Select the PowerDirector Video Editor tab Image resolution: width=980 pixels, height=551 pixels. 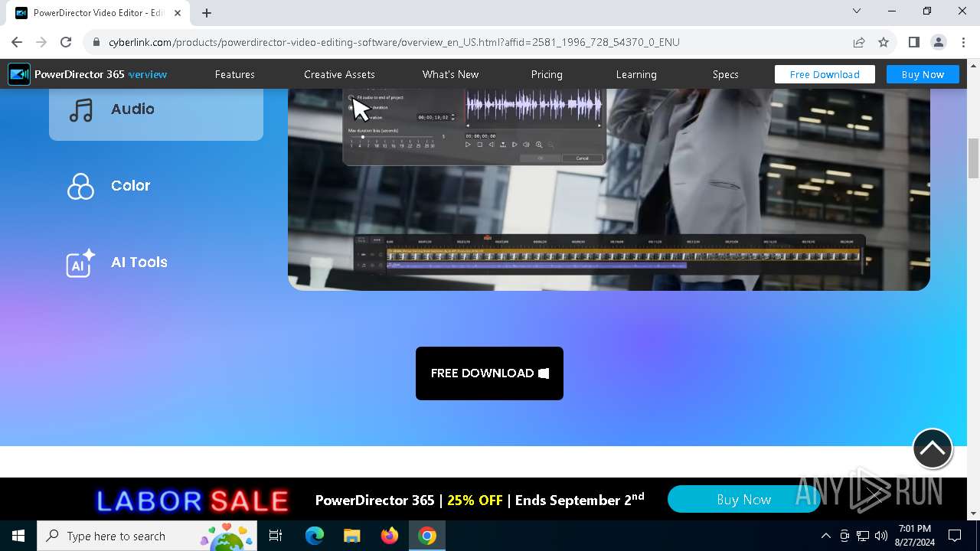tap(98, 13)
